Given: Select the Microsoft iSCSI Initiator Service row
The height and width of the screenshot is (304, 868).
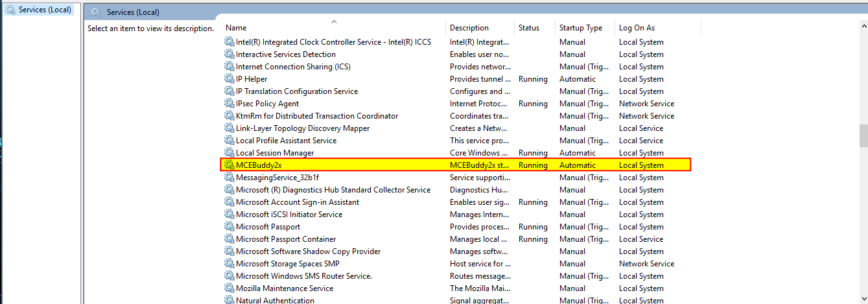Looking at the screenshot, I should (x=288, y=215).
